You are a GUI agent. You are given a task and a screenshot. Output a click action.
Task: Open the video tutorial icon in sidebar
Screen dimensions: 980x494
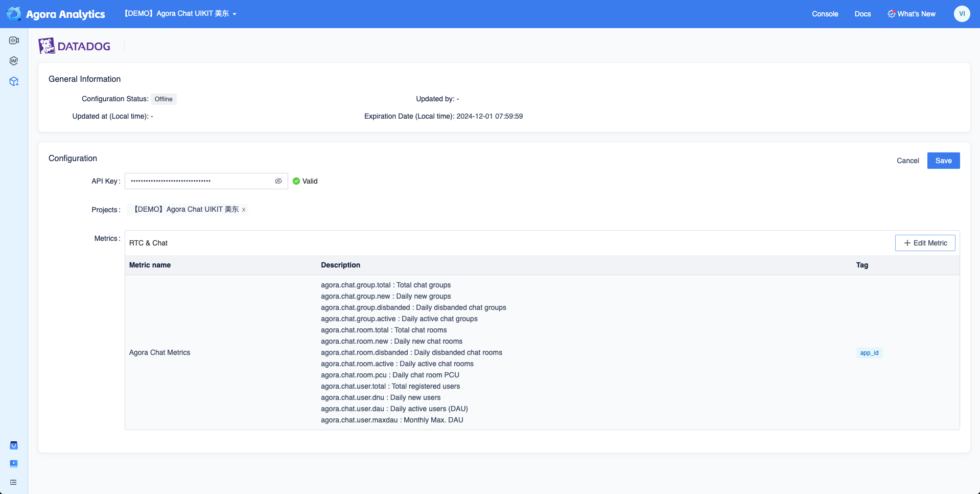pos(14,464)
